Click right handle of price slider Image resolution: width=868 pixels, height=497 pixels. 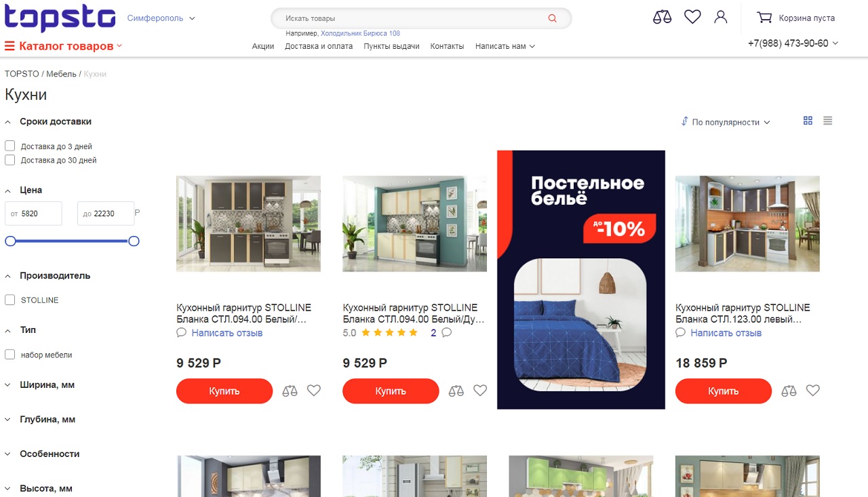(134, 241)
